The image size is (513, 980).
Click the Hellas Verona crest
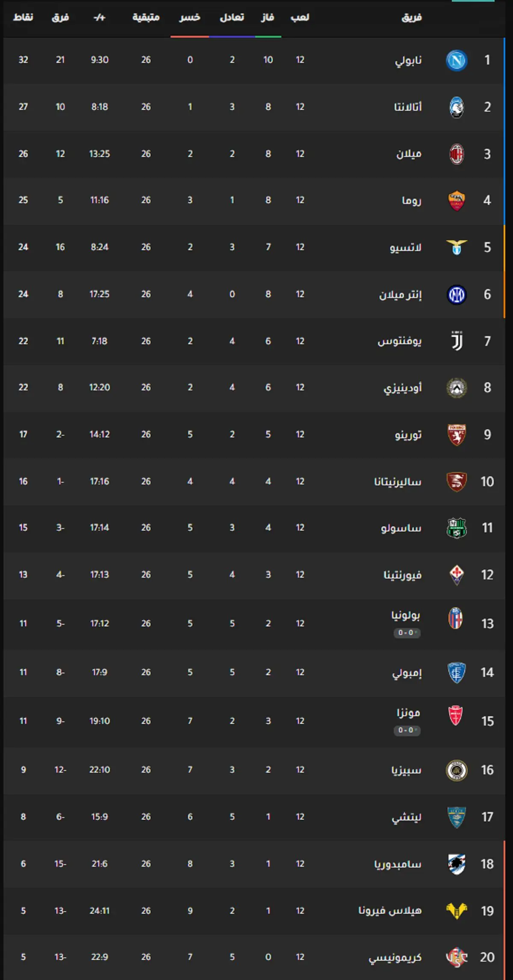(x=457, y=911)
